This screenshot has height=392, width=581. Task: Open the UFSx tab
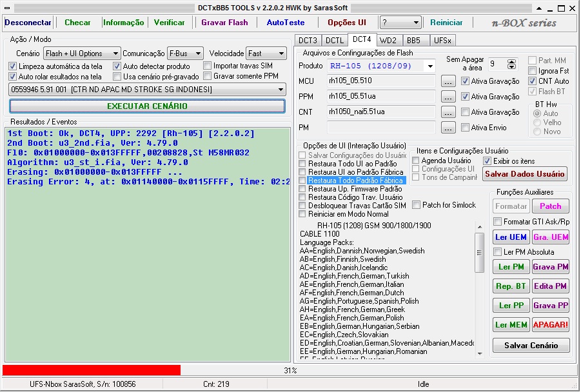click(442, 41)
